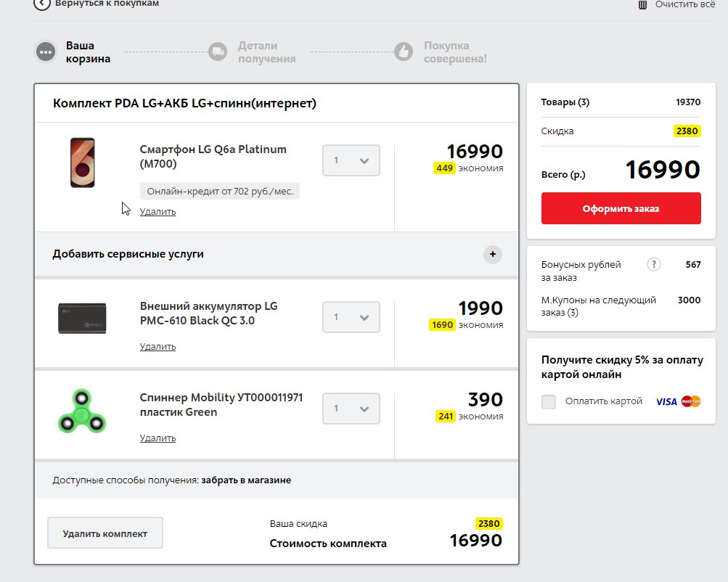Click Вернуться к покупкам link

107,4
